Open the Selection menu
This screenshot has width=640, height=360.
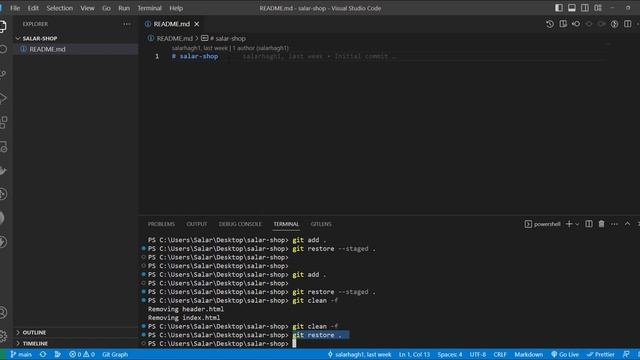(60, 8)
